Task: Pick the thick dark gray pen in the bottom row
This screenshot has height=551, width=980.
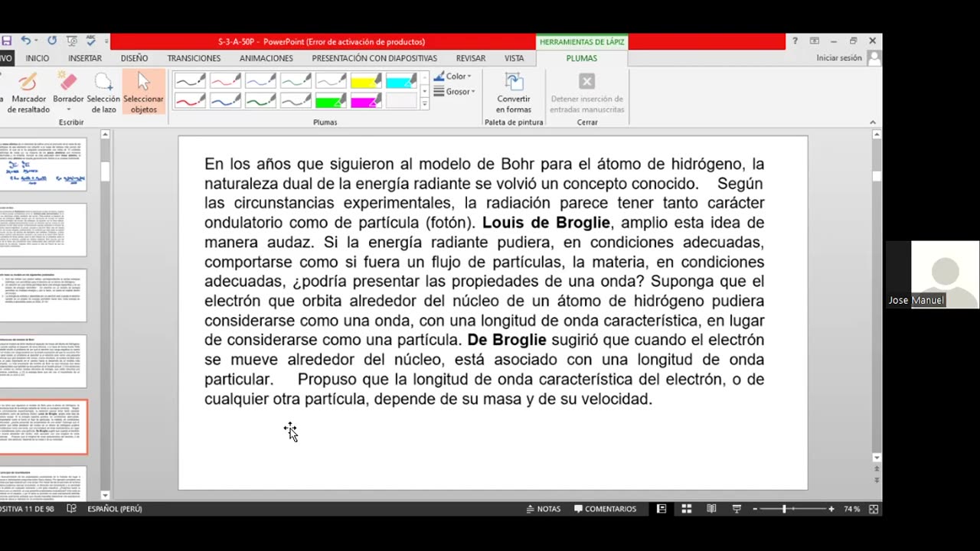Action: click(x=296, y=100)
